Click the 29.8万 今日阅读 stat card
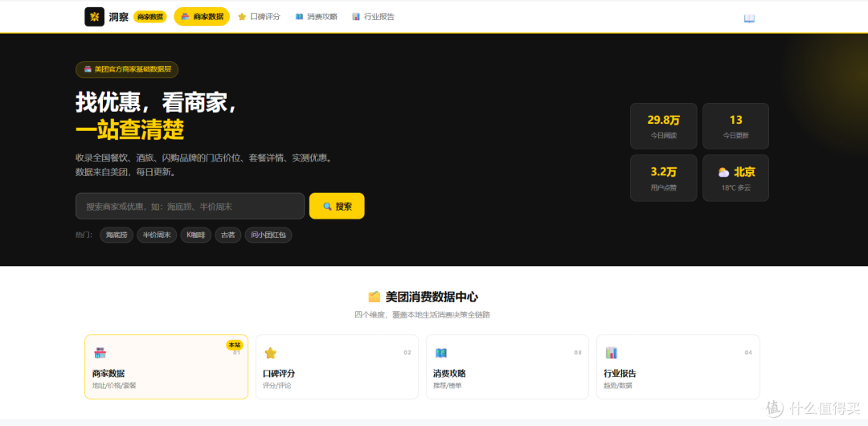This screenshot has height=426, width=868. 663,125
